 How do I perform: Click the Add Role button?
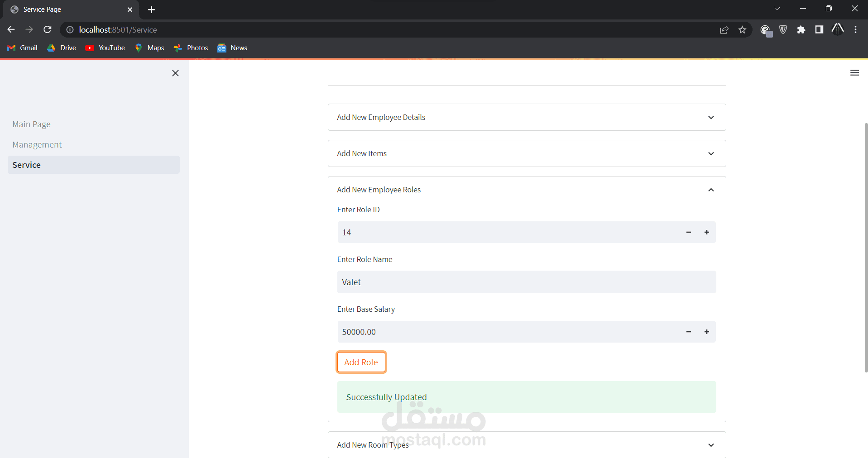point(361,362)
